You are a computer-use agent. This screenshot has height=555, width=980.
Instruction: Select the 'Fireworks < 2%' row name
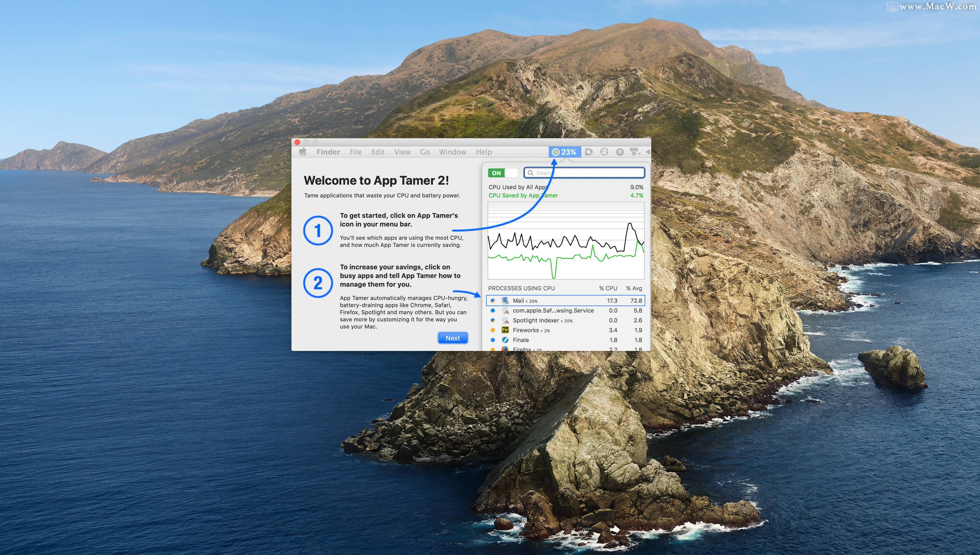click(531, 330)
